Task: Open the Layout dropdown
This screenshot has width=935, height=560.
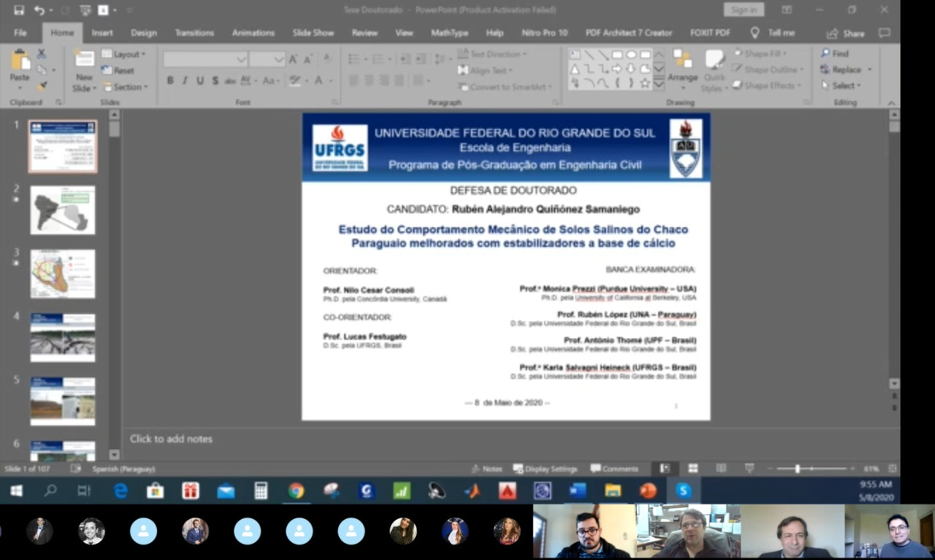Action: 123,54
